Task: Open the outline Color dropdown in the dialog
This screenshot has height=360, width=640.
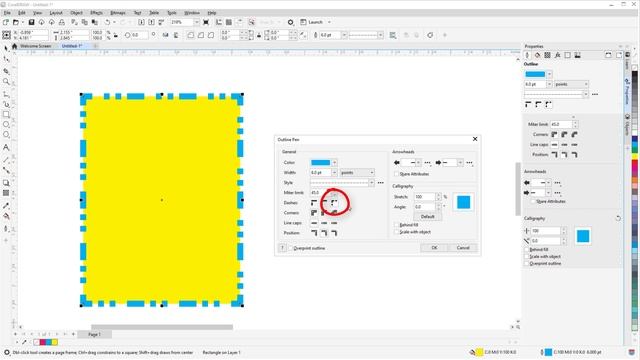Action: (x=334, y=162)
